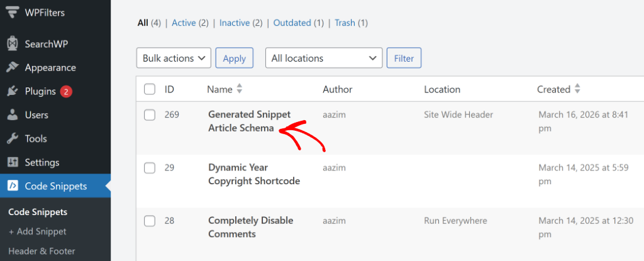
Task: Click the ID column header
Action: pyautogui.click(x=169, y=89)
